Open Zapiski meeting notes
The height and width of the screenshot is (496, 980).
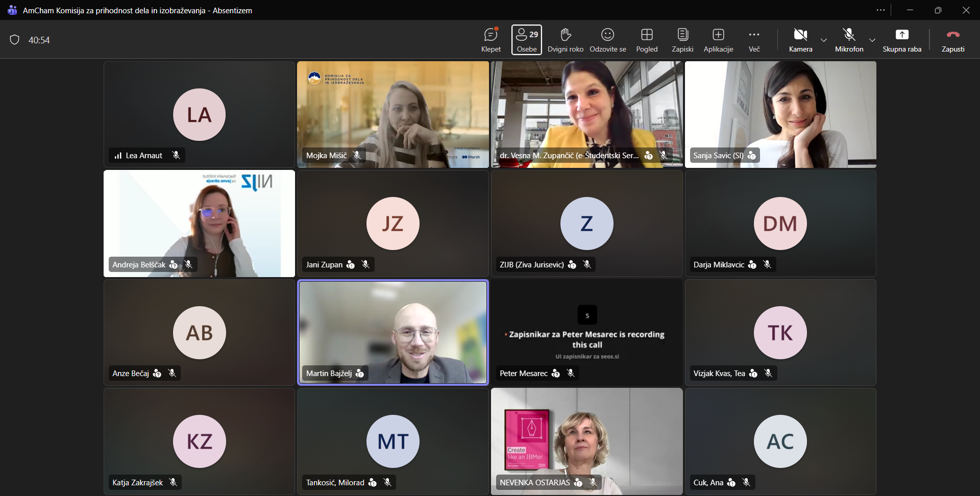click(682, 40)
